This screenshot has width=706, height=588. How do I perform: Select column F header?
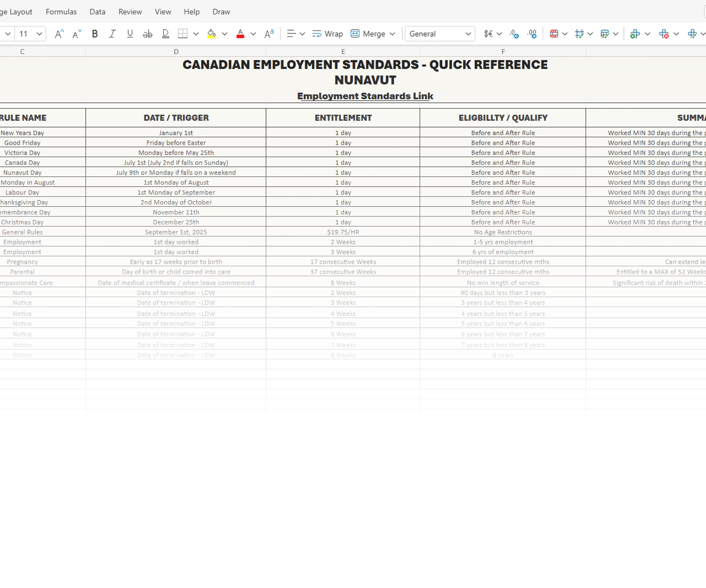(503, 52)
